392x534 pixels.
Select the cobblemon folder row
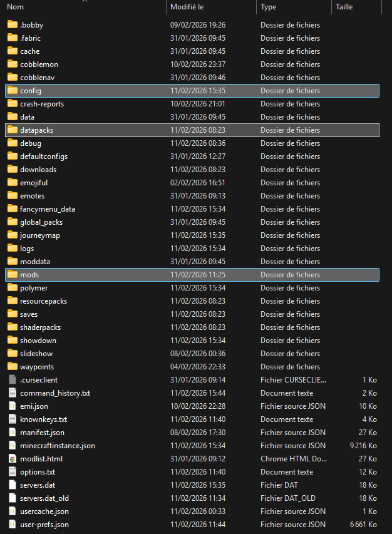tap(39, 64)
